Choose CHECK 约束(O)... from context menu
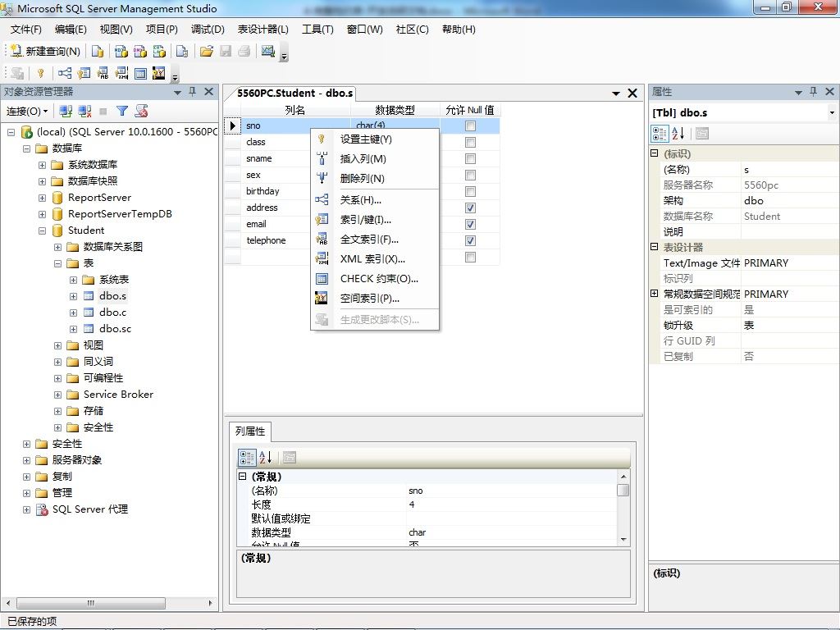The height and width of the screenshot is (630, 840). 375,279
